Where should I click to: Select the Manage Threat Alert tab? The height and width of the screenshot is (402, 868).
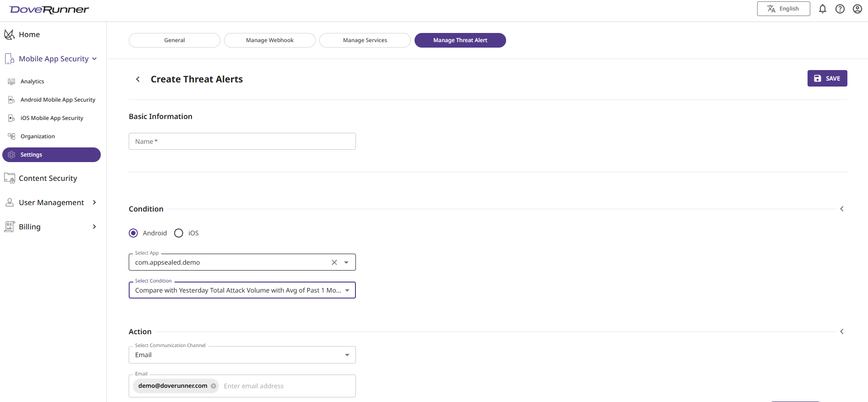point(460,40)
